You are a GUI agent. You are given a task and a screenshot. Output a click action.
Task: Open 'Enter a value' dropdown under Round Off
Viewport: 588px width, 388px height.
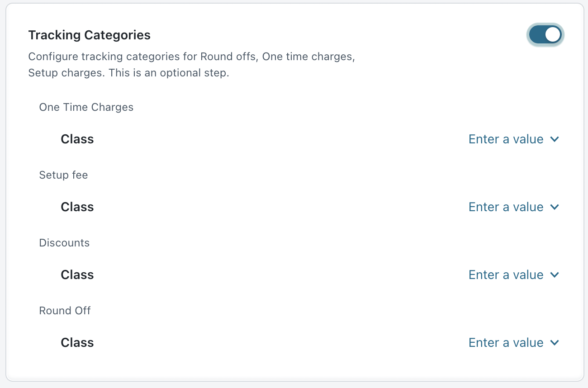click(506, 343)
